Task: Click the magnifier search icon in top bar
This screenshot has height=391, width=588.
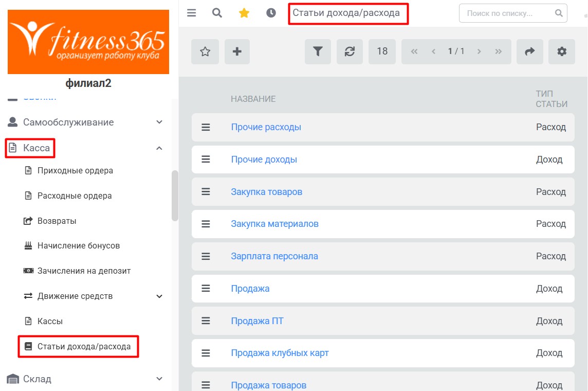Action: click(x=217, y=13)
